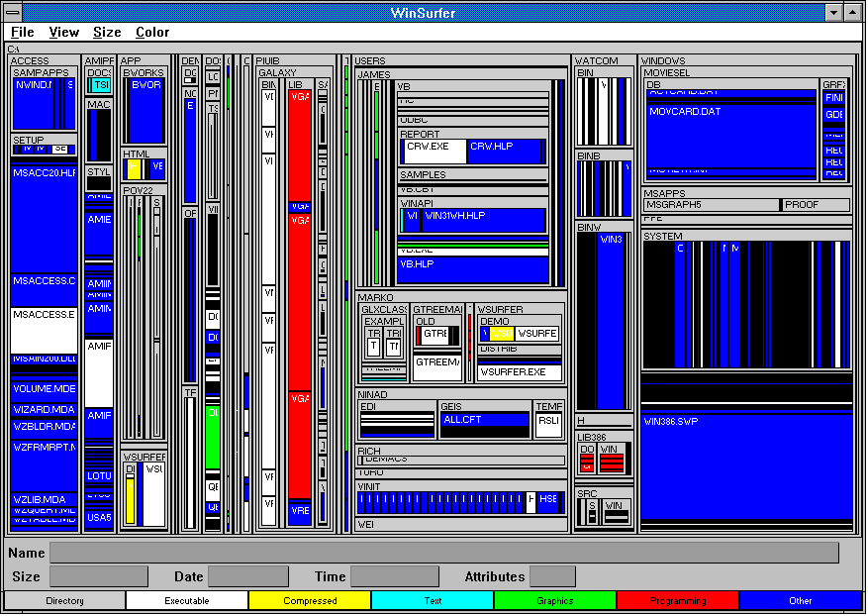
Task: Open the Size menu
Action: [x=107, y=32]
